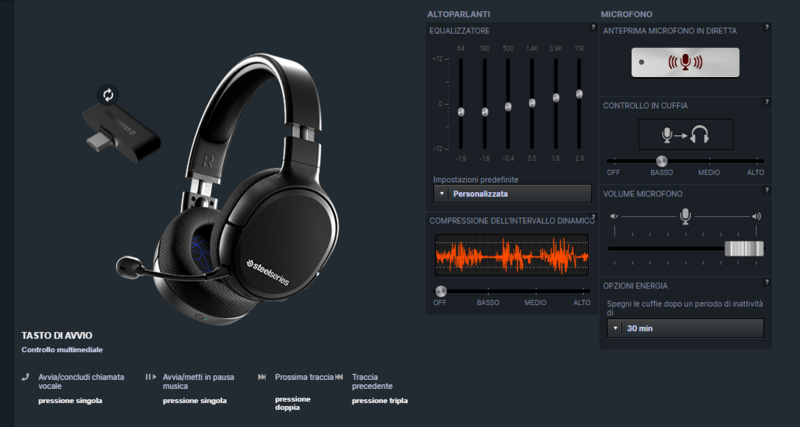Open the 30 min power-off dropdown
Image resolution: width=800 pixels, height=427 pixels.
pyautogui.click(x=685, y=329)
